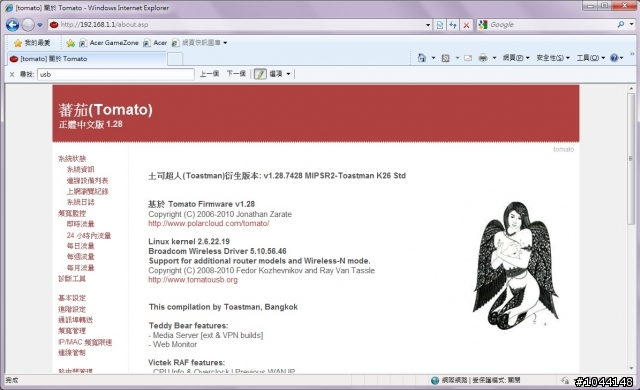Expand the address bar history dropdown arrow
Image resolution: width=640 pixels, height=390 pixels.
[428, 25]
